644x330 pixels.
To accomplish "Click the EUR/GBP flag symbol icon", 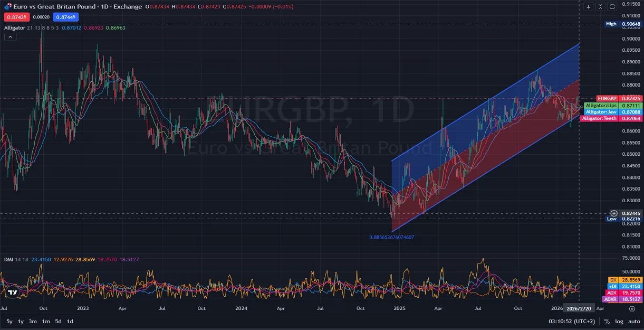I will click(x=7, y=7).
